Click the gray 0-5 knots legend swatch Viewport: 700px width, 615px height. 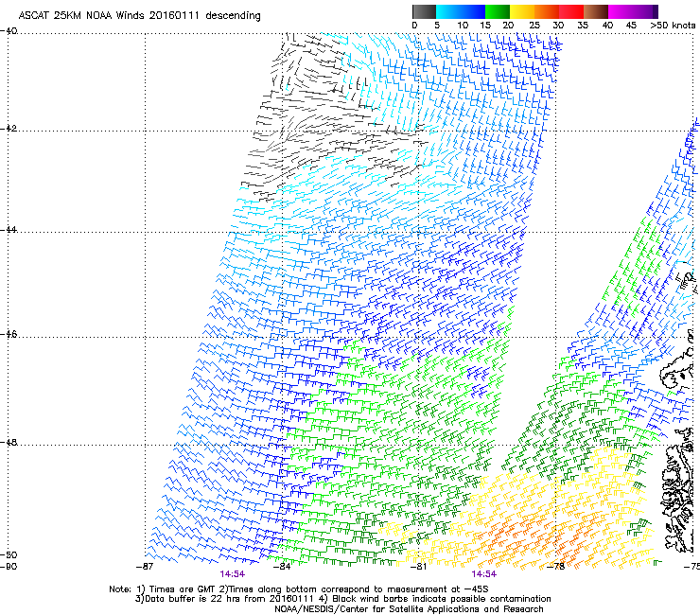pos(424,11)
